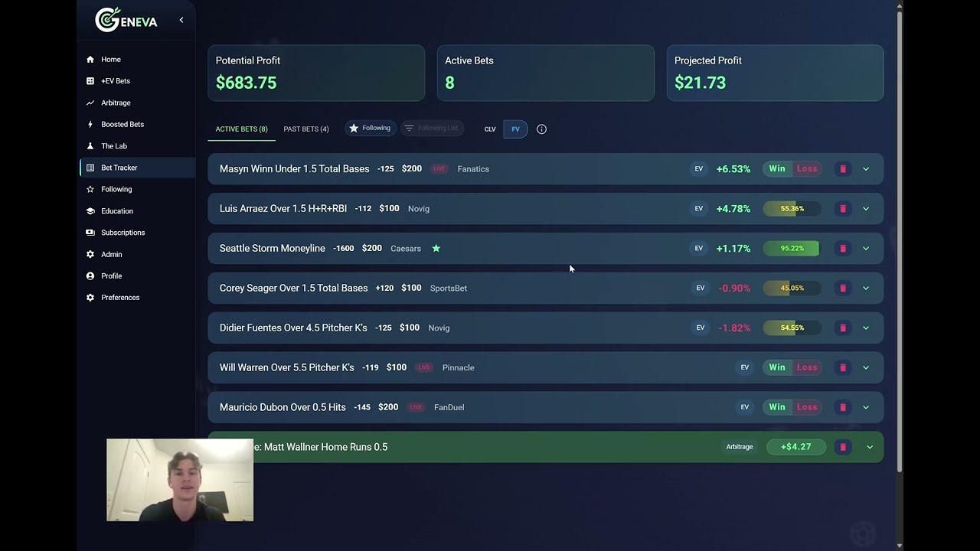The image size is (980, 551).
Task: Click LIVE badge on Masyn Winn row
Action: tap(439, 169)
